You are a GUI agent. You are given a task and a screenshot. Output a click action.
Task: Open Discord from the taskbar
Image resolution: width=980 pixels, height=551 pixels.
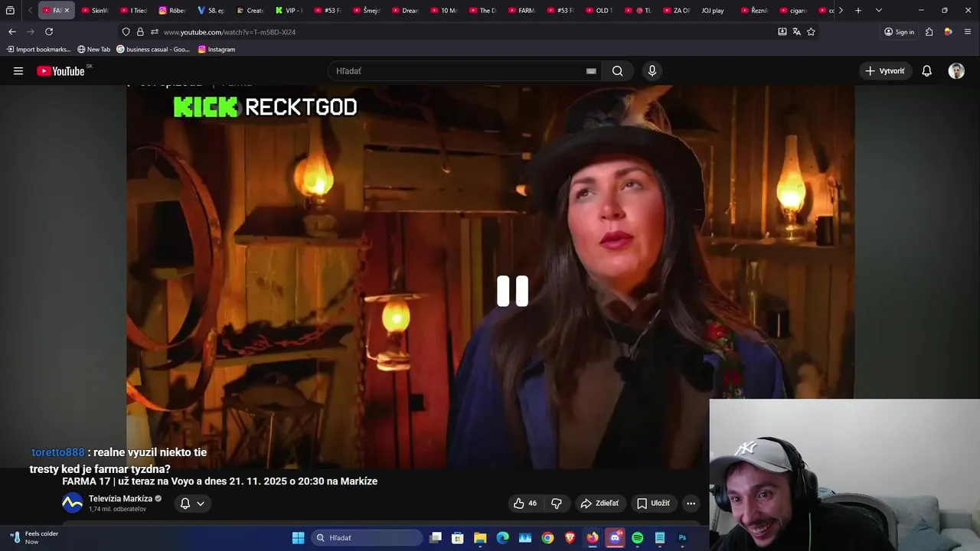click(x=615, y=538)
